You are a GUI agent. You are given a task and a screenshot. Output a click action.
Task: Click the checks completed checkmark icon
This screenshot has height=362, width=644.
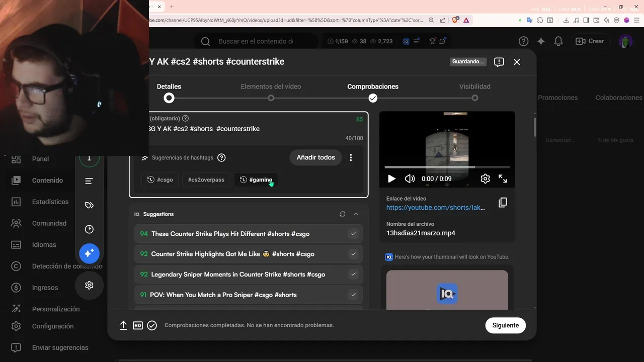152,325
